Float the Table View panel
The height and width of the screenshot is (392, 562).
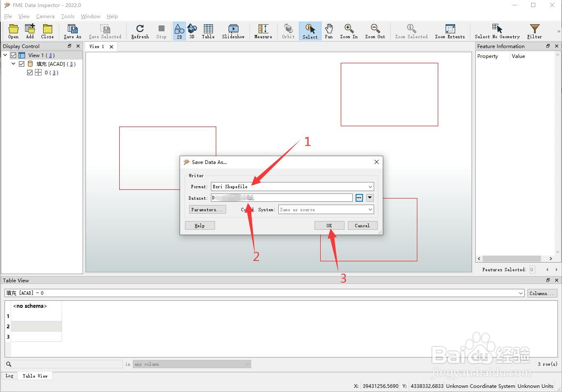pyautogui.click(x=548, y=280)
